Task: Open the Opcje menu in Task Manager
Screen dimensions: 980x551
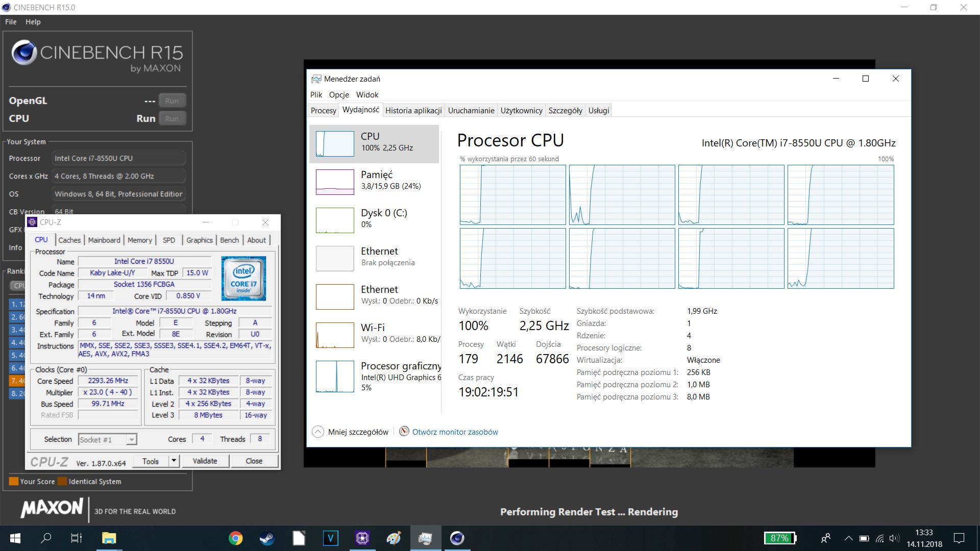Action: (339, 95)
